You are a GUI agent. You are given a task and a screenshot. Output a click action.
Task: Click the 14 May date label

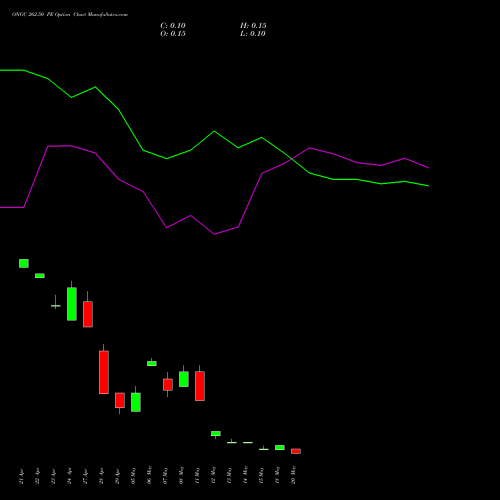[x=246, y=475]
